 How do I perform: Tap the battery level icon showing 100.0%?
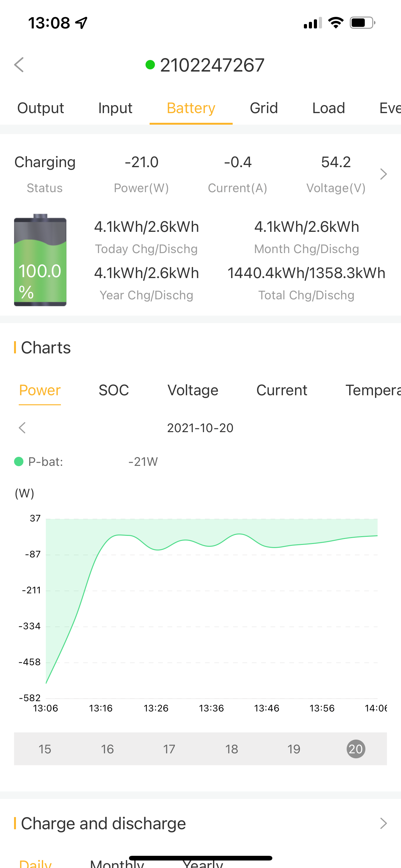coord(40,260)
